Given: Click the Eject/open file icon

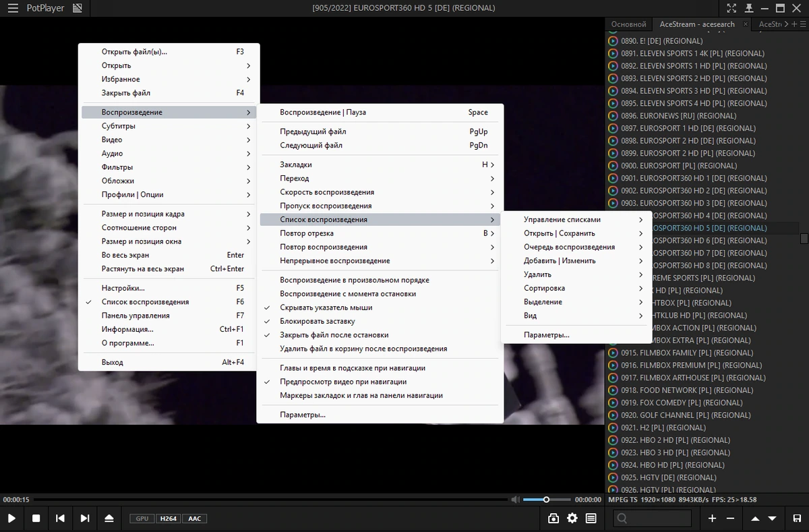Looking at the screenshot, I should (x=109, y=519).
